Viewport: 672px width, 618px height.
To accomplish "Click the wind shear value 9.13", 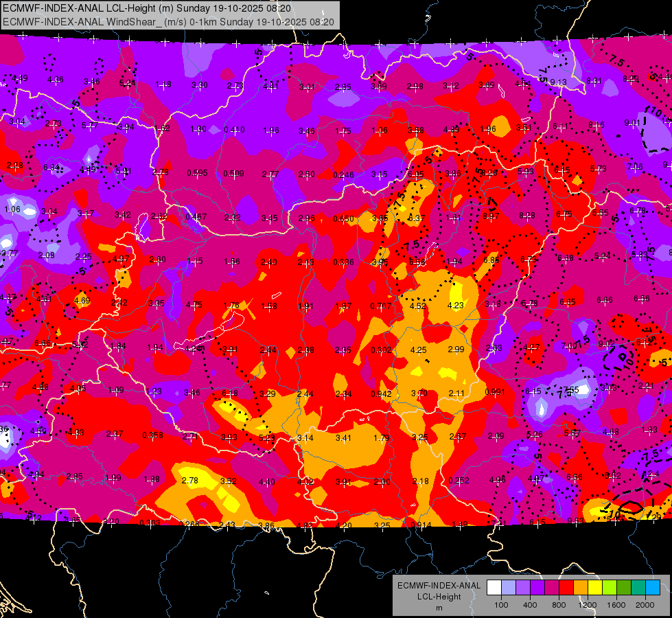I will [559, 82].
